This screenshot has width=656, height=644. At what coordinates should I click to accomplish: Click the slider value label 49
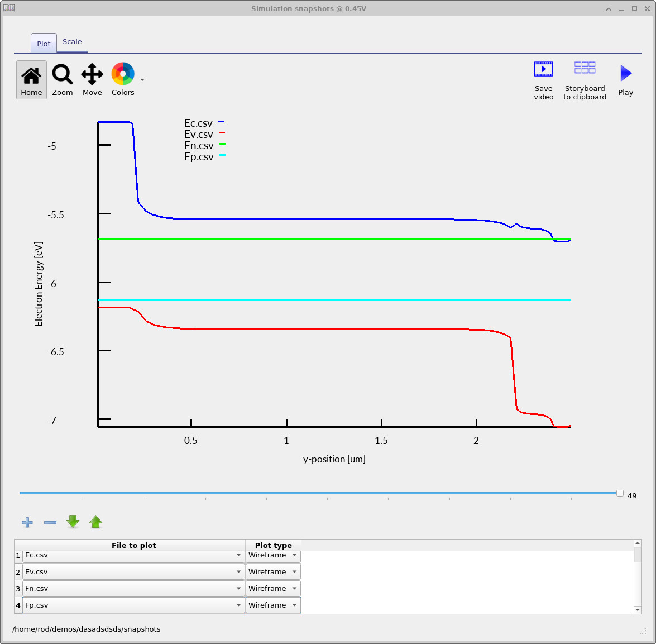click(632, 496)
